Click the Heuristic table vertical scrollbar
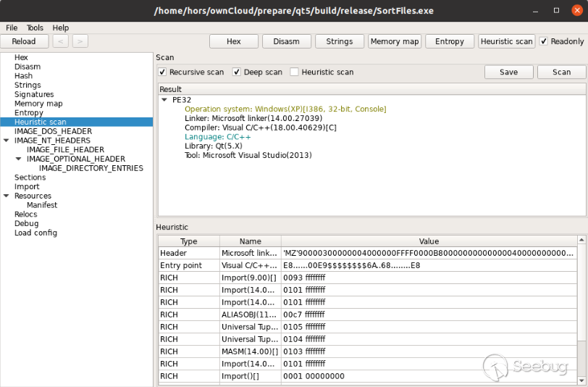 pyautogui.click(x=581, y=304)
